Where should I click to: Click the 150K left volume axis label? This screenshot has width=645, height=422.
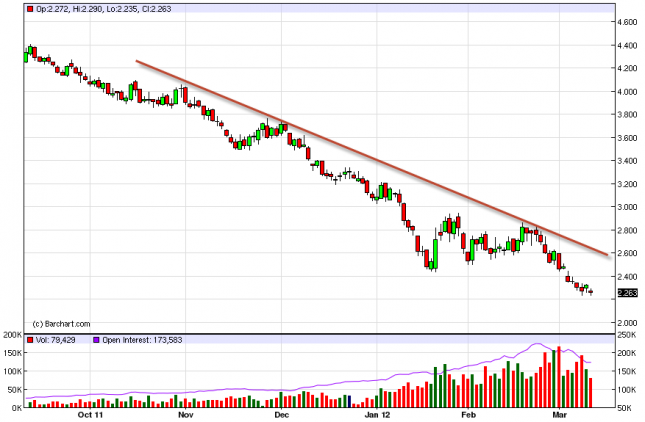13,353
